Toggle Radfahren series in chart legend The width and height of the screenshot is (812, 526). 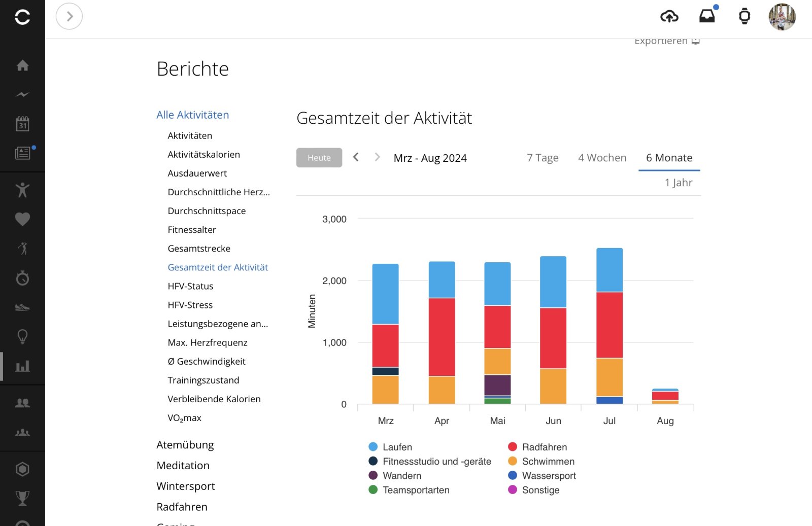coord(544,447)
